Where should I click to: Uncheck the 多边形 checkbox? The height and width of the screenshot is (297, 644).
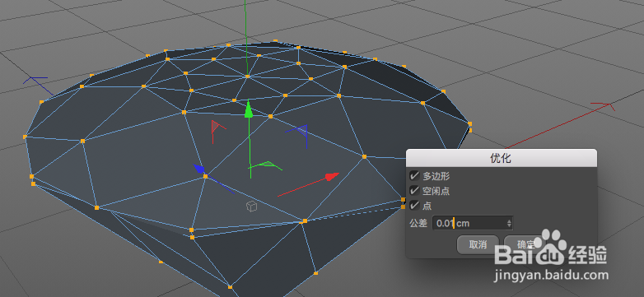point(414,176)
